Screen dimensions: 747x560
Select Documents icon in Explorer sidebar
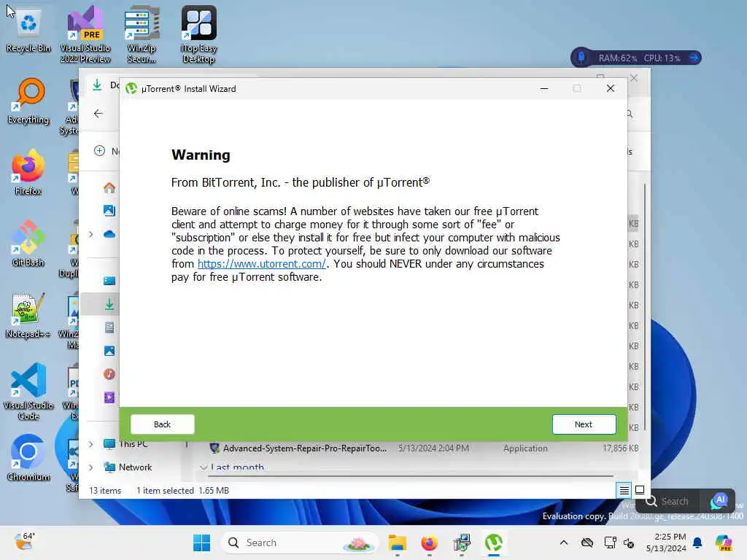[109, 327]
